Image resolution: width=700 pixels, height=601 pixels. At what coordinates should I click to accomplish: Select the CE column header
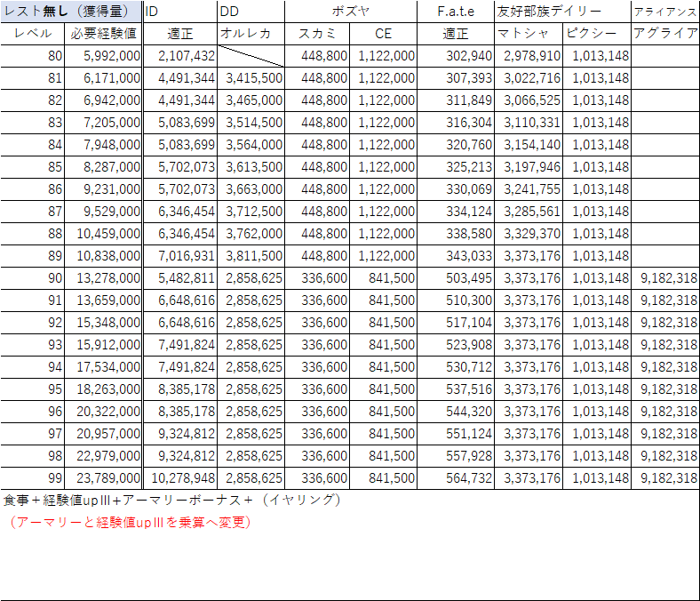384,34
